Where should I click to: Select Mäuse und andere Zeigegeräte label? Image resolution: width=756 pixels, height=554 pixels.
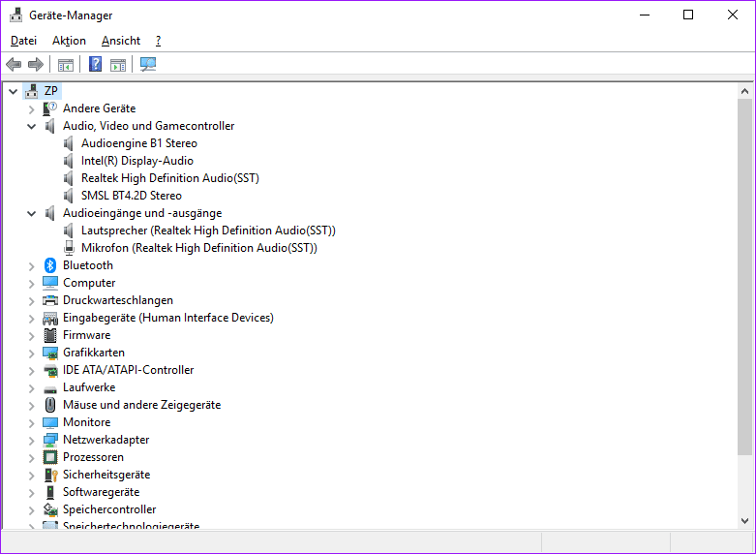coord(141,405)
